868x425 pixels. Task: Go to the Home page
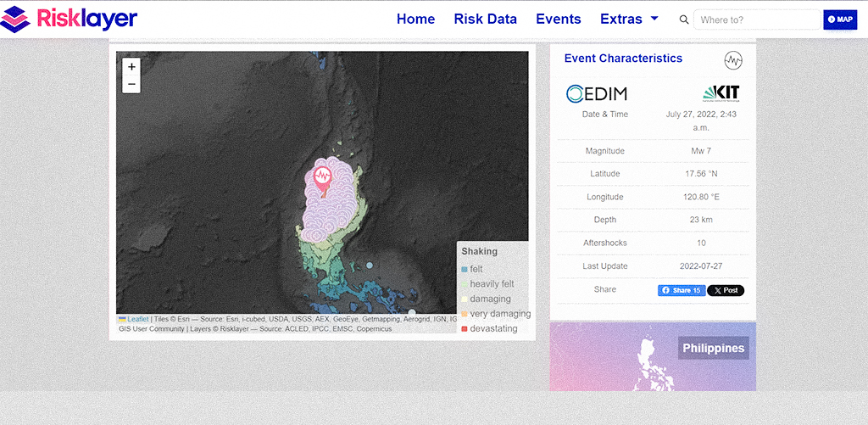click(x=415, y=20)
